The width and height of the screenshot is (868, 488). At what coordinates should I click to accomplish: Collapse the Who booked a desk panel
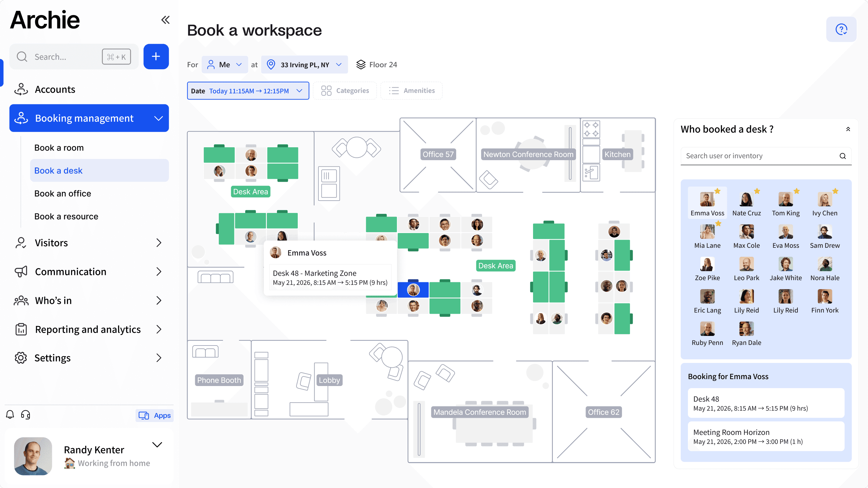pos(848,129)
